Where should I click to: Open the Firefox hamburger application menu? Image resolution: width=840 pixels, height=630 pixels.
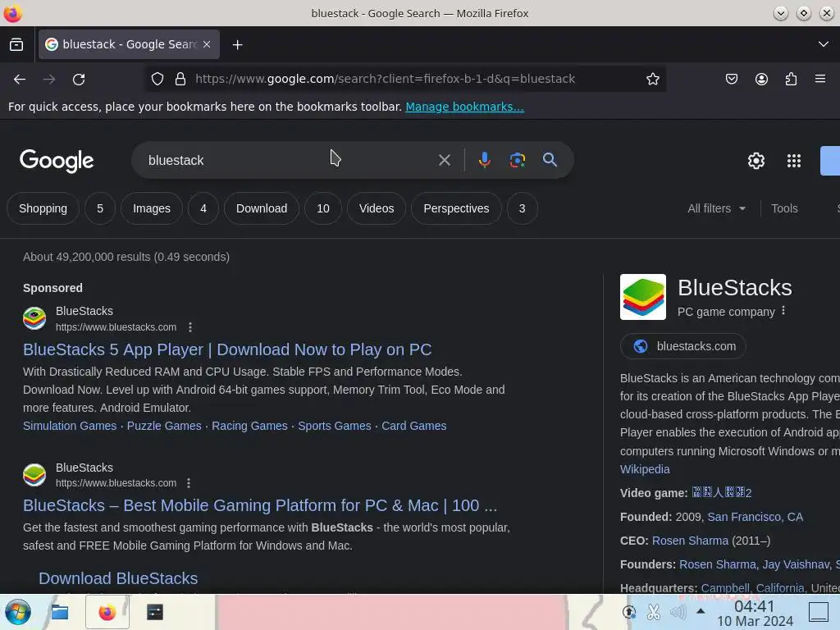point(820,80)
